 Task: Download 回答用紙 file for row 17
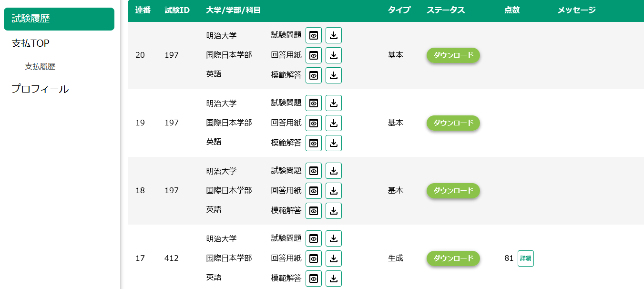pyautogui.click(x=334, y=258)
